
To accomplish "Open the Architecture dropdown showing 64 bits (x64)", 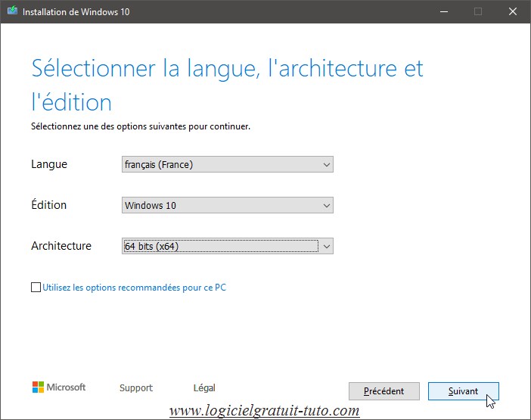I will pos(228,246).
